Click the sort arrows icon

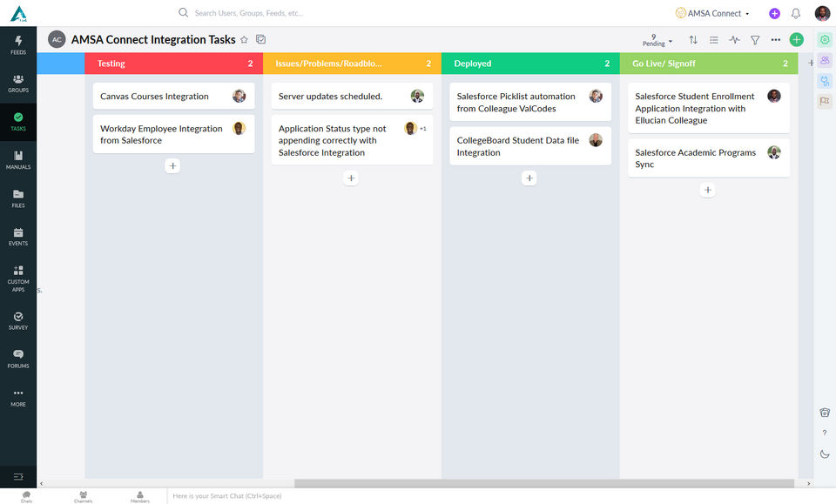(693, 39)
